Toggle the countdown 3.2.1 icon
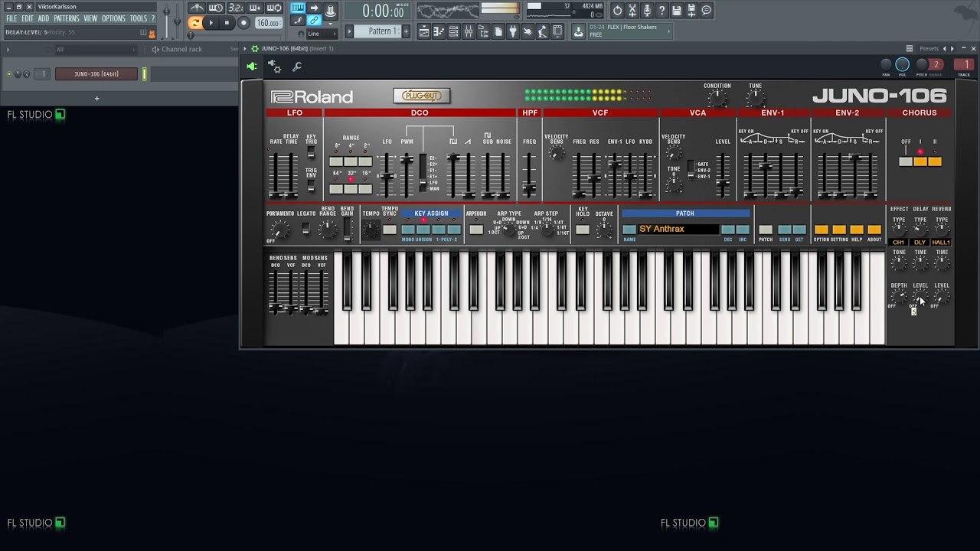Viewport: 980px width, 551px height. pos(235,8)
